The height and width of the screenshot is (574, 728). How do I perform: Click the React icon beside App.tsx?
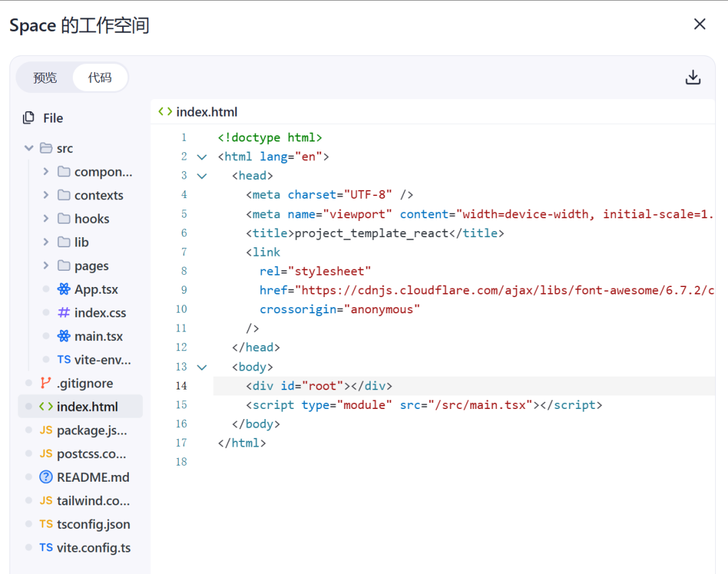click(63, 289)
